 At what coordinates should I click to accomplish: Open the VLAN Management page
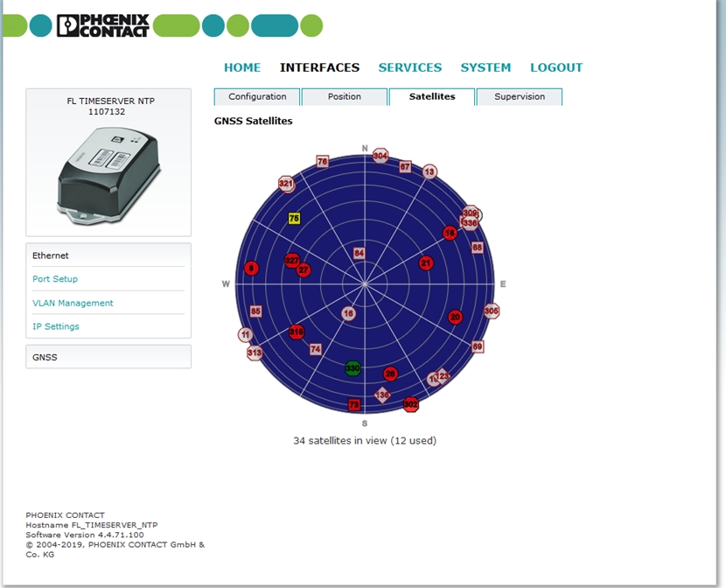coord(73,303)
